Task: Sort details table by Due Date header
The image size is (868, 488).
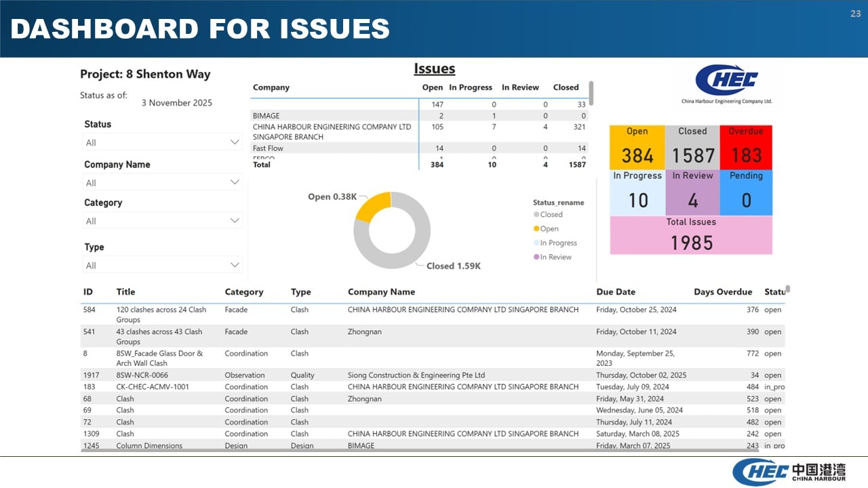Action: tap(616, 292)
